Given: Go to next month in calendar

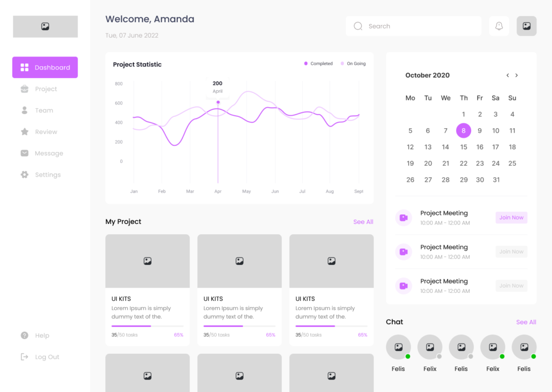Looking at the screenshot, I should (516, 75).
